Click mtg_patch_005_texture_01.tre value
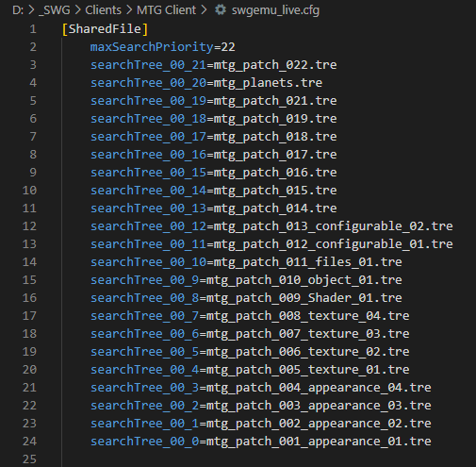This screenshot has width=476, height=467. 308,370
